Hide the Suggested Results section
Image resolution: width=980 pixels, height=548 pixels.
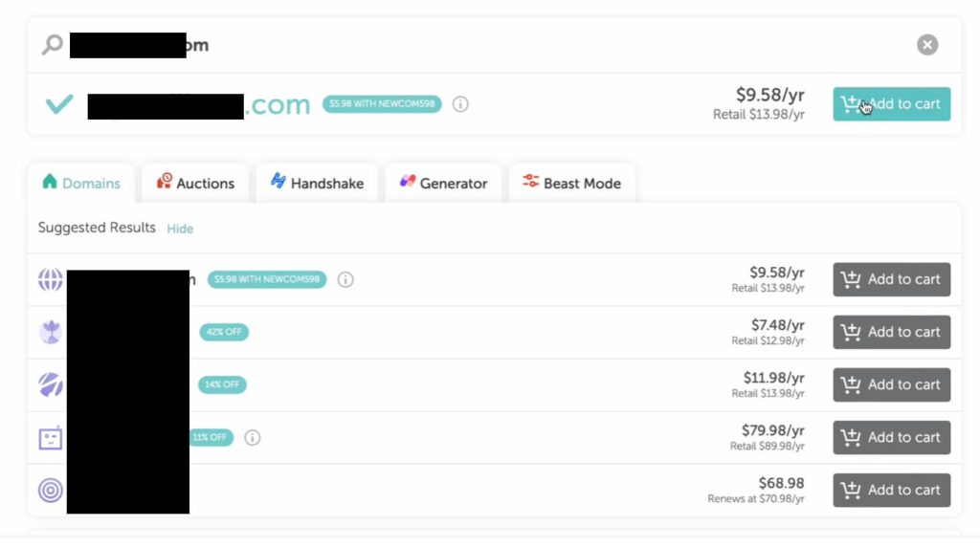click(x=180, y=229)
